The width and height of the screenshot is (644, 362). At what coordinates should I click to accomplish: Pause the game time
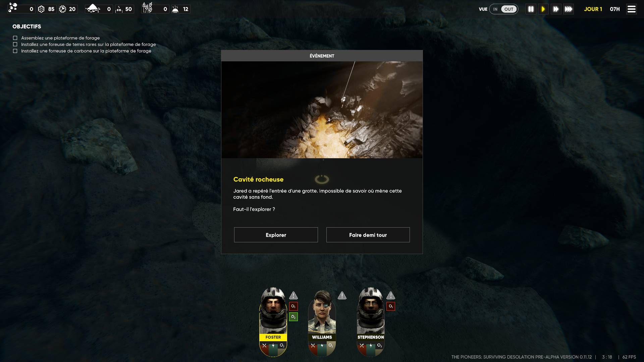[531, 9]
